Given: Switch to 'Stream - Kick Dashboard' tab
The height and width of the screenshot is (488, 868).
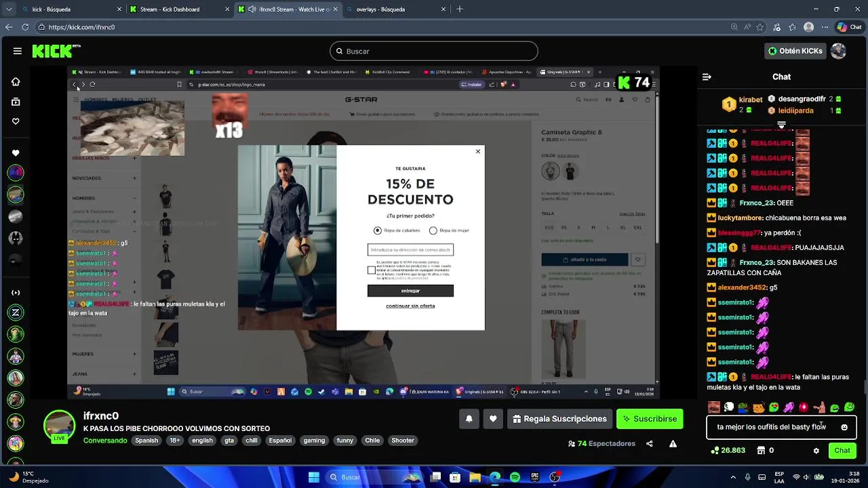Looking at the screenshot, I should (180, 9).
